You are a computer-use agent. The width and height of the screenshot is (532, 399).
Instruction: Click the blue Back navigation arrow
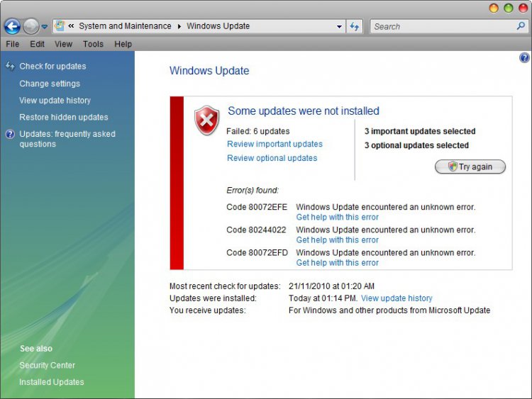[12, 26]
